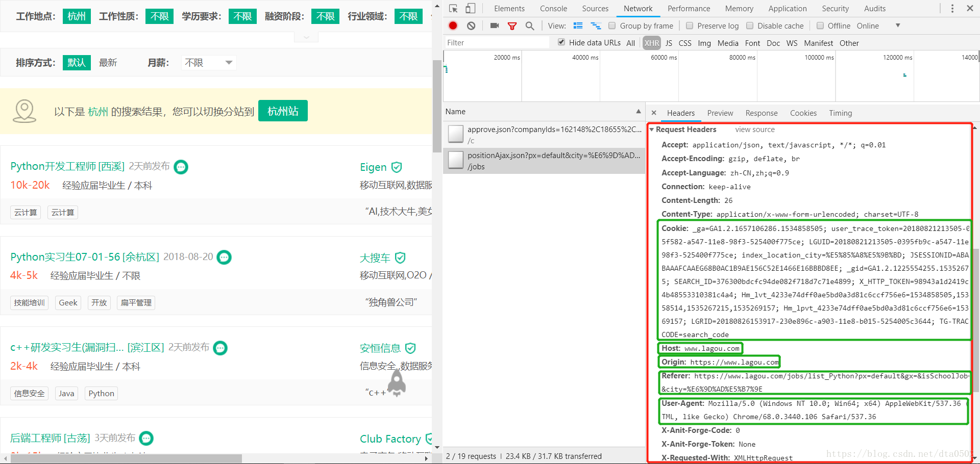Show overview waterfall view icon
980x464 pixels.
pyautogui.click(x=595, y=25)
